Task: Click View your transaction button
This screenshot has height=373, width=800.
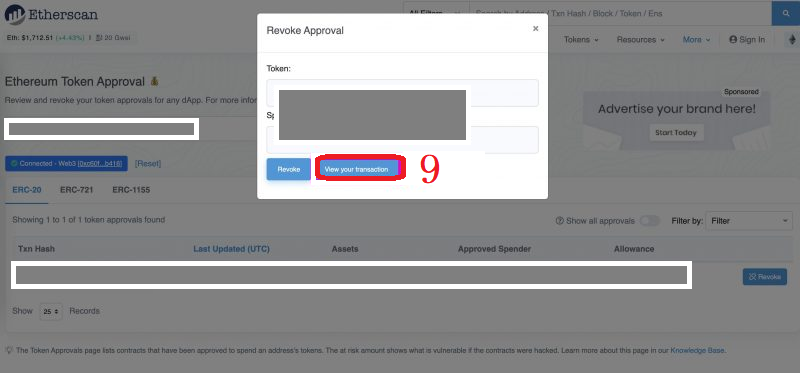Action: pos(357,169)
